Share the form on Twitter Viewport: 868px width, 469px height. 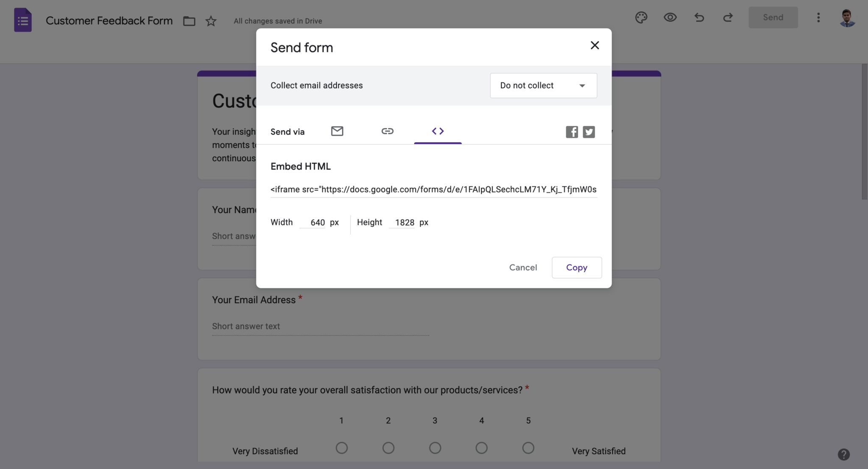coord(589,132)
